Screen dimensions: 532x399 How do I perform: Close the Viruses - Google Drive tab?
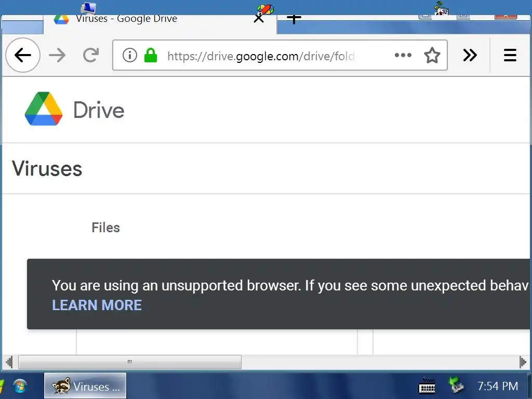(x=259, y=18)
